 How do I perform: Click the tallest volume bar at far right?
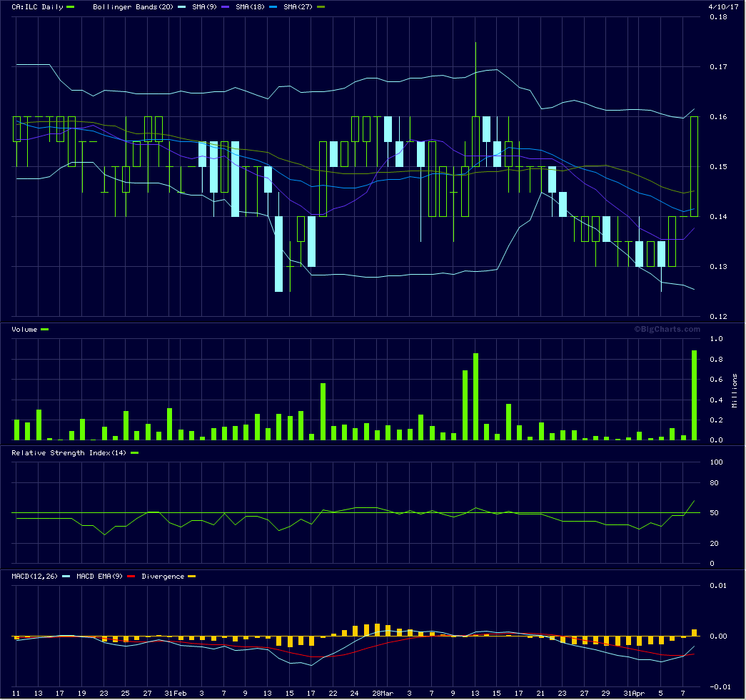pos(694,395)
